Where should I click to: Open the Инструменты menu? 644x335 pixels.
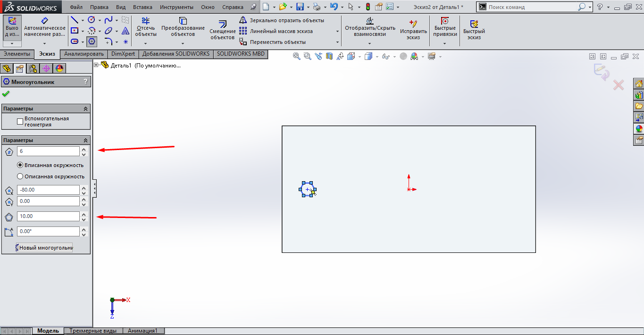point(176,7)
